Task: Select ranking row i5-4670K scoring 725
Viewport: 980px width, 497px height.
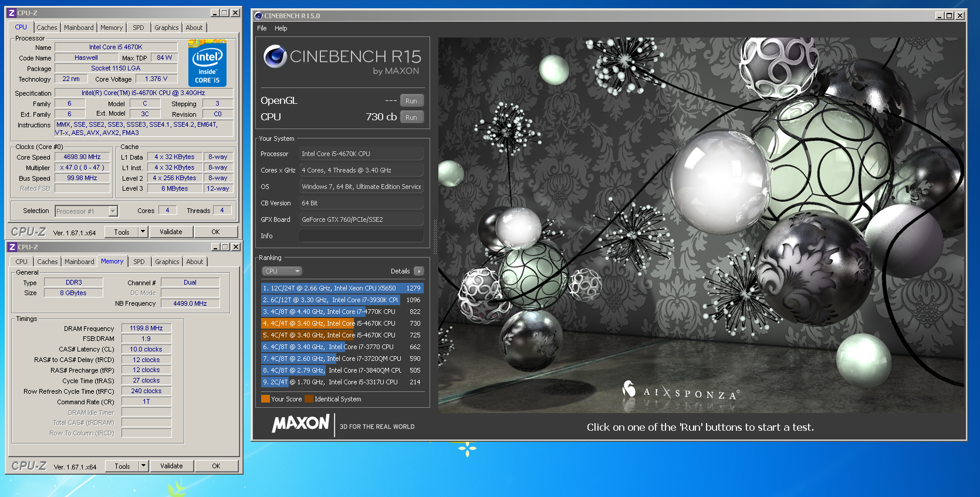Action: click(x=342, y=335)
